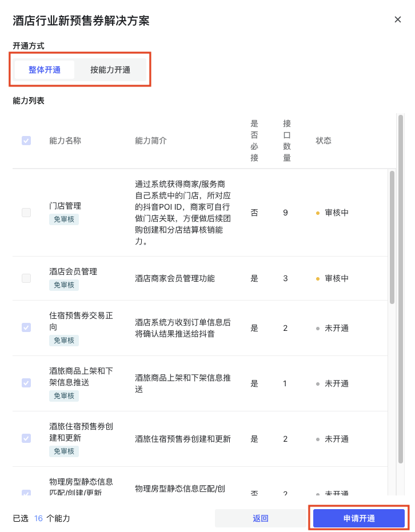Switch to 按能力开通 tab

tap(110, 70)
